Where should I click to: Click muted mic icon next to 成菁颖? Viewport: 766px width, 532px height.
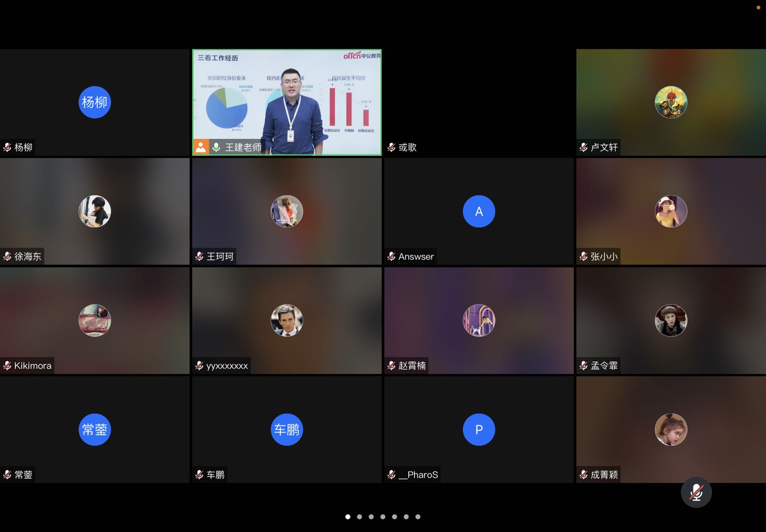point(584,475)
